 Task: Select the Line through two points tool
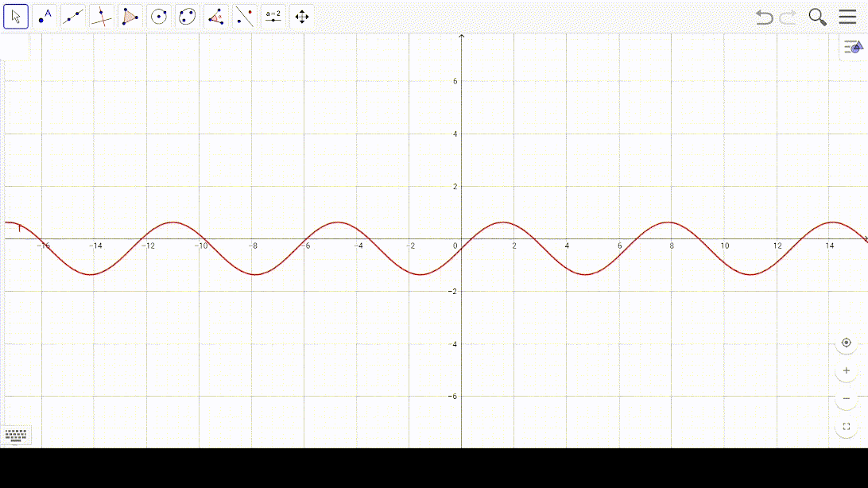pyautogui.click(x=73, y=17)
